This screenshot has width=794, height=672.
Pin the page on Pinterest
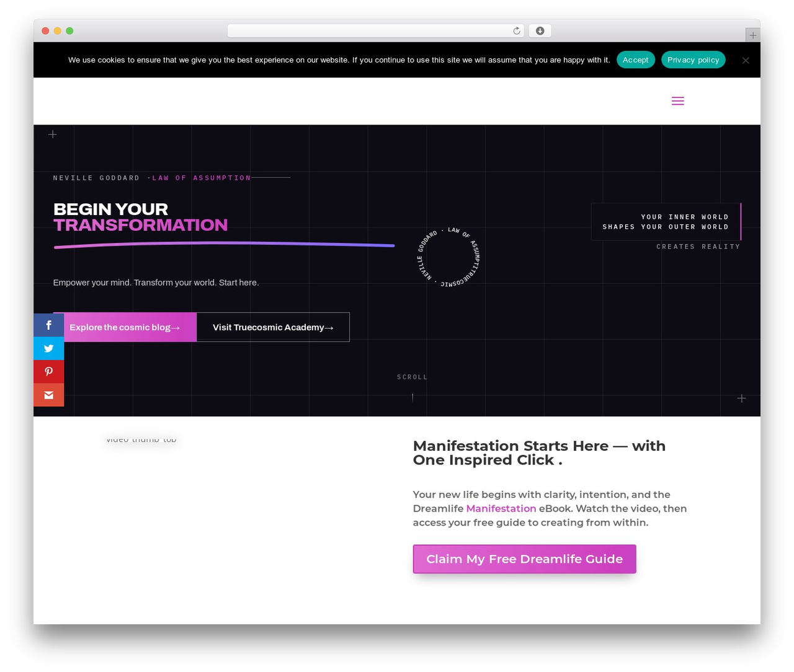pos(48,372)
